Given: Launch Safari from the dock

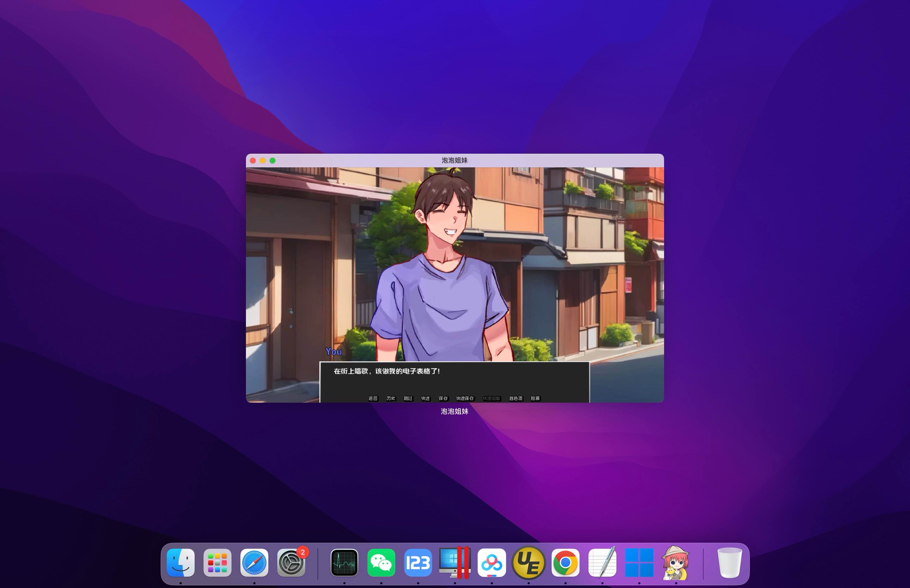Looking at the screenshot, I should (254, 562).
